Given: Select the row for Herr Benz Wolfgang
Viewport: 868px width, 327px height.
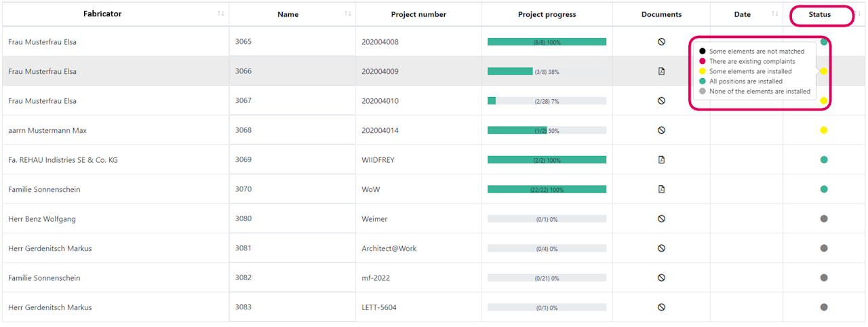Looking at the screenshot, I should pyautogui.click(x=42, y=219).
